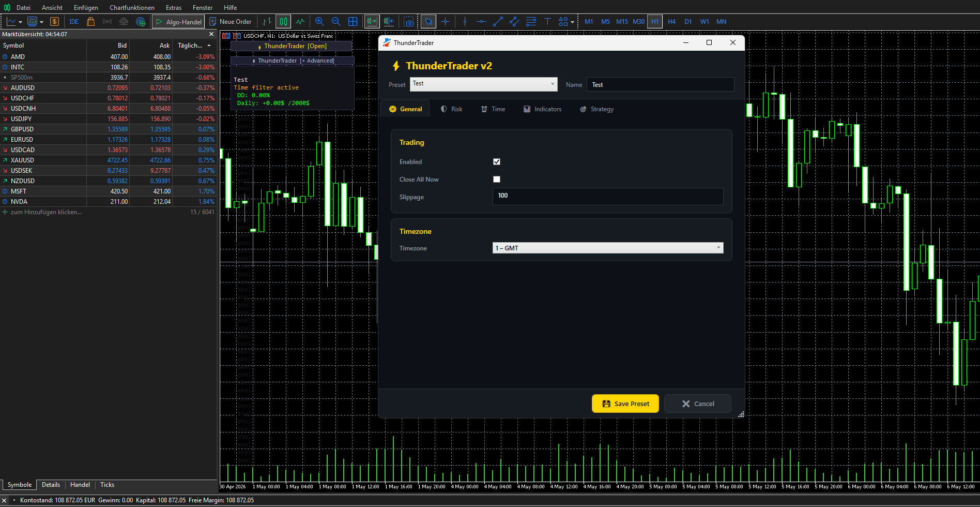The width and height of the screenshot is (980, 507).
Task: Open the Details tab in Market Watch
Action: [x=51, y=485]
